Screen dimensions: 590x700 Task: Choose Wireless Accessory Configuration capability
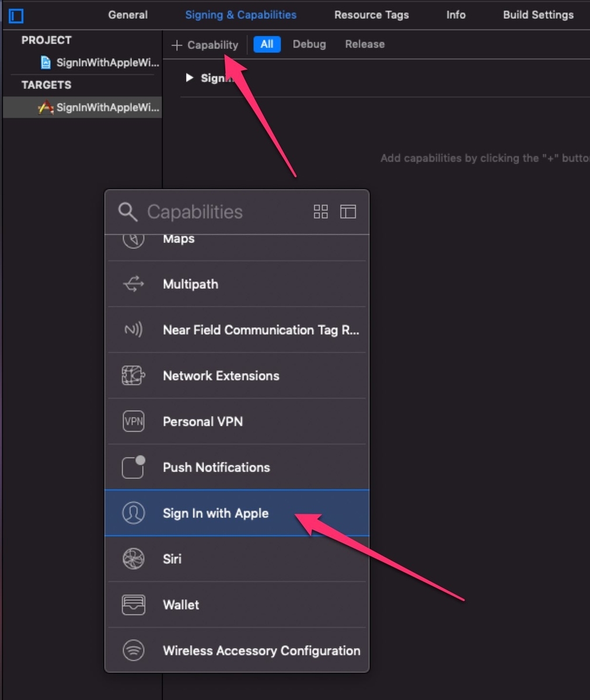[x=237, y=650]
